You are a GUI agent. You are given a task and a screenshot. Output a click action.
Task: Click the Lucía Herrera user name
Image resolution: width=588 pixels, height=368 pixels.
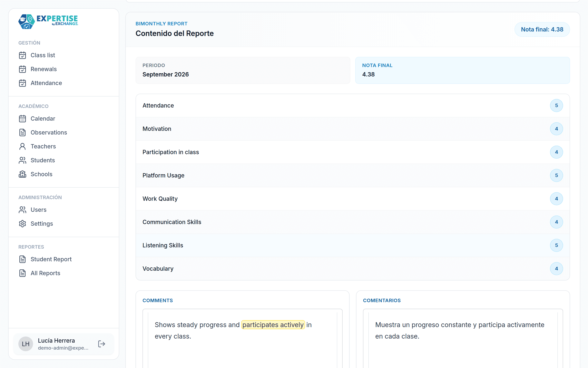56,340
